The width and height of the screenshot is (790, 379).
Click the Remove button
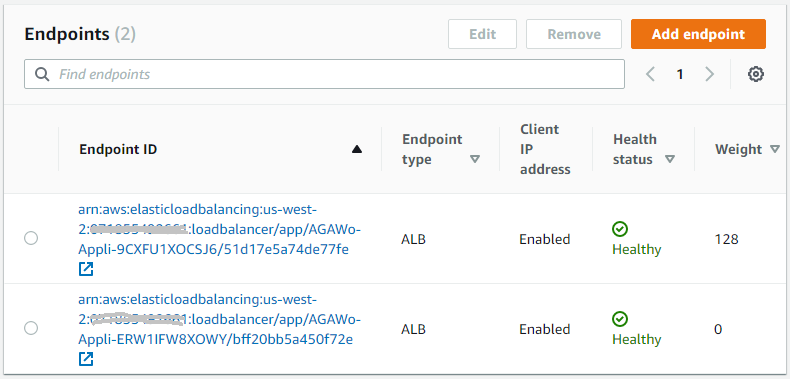point(574,34)
